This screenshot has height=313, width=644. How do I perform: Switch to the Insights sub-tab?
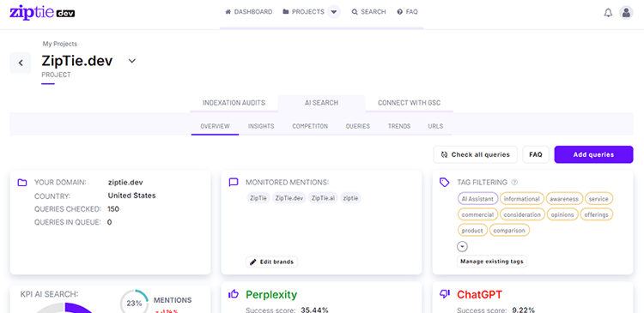pos(261,126)
